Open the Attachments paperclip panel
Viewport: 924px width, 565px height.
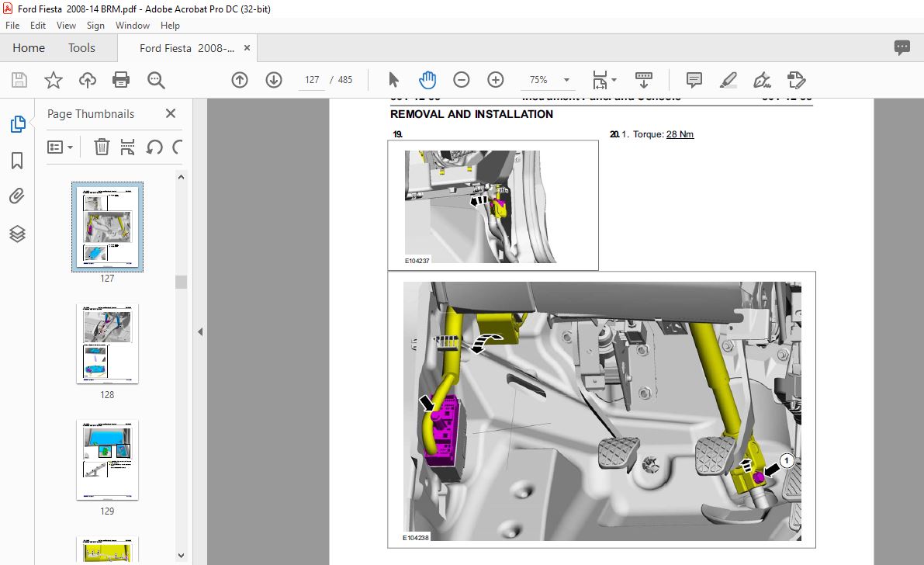click(17, 196)
